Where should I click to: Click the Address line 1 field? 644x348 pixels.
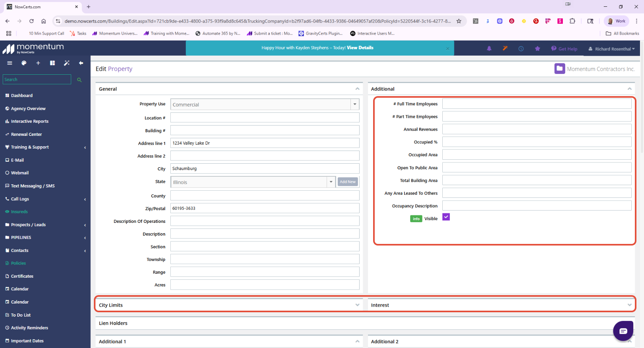tap(265, 143)
